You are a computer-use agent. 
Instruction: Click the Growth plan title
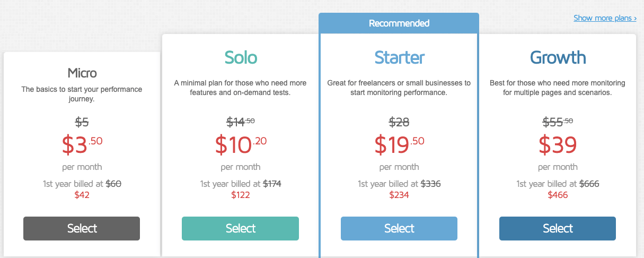(x=558, y=57)
